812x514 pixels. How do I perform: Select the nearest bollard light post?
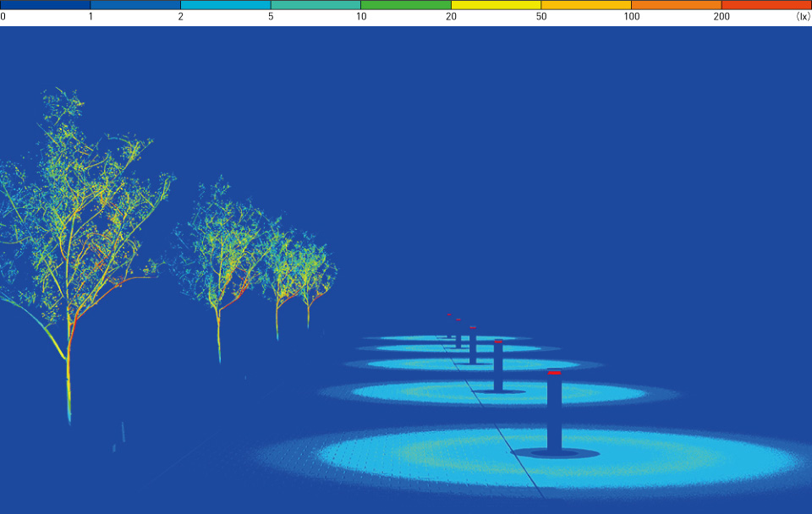[x=554, y=414]
